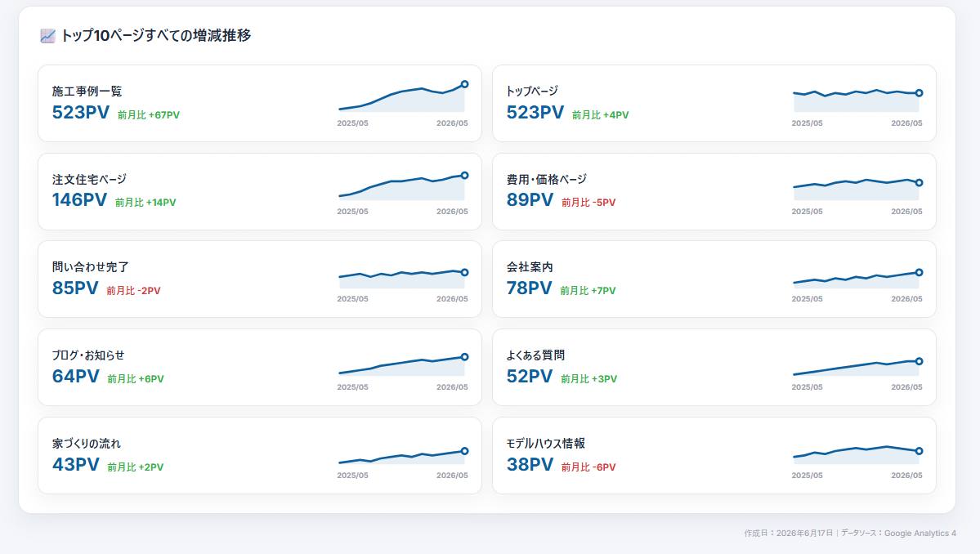Click the end marker on モデルハウス情報 sparkline
Viewport: 980px width, 554px height.
pyautogui.click(x=919, y=451)
